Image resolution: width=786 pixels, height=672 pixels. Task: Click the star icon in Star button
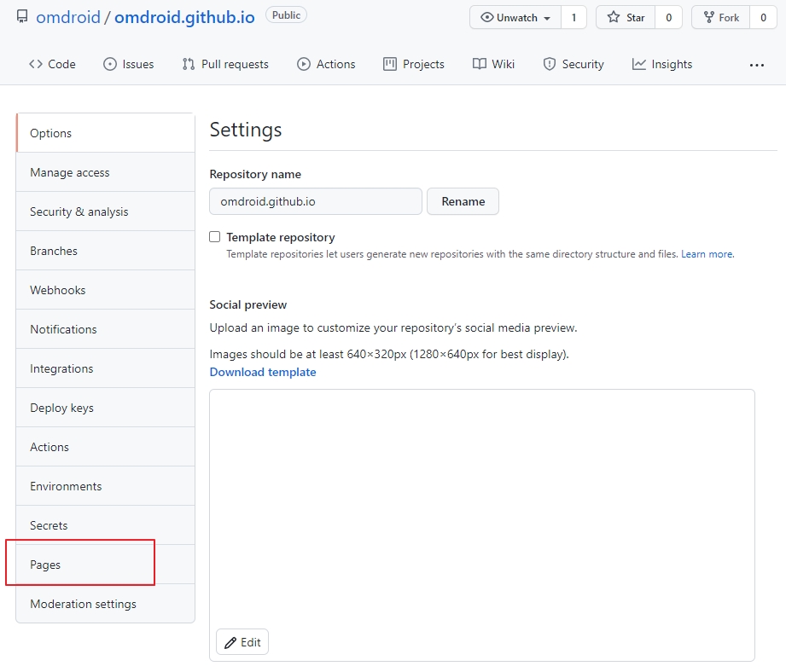(613, 18)
